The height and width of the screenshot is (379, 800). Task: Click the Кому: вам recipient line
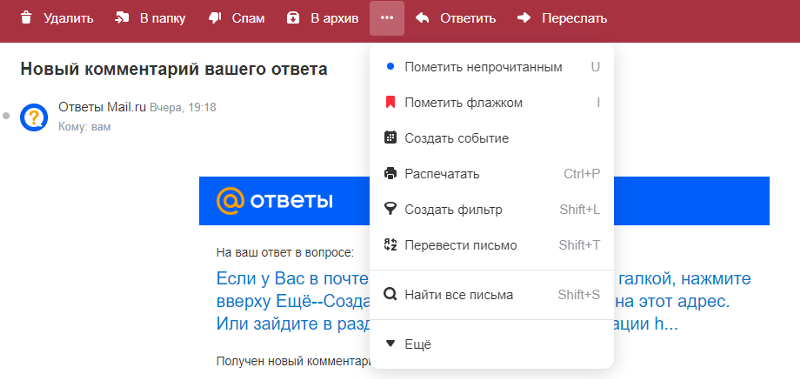(84, 127)
